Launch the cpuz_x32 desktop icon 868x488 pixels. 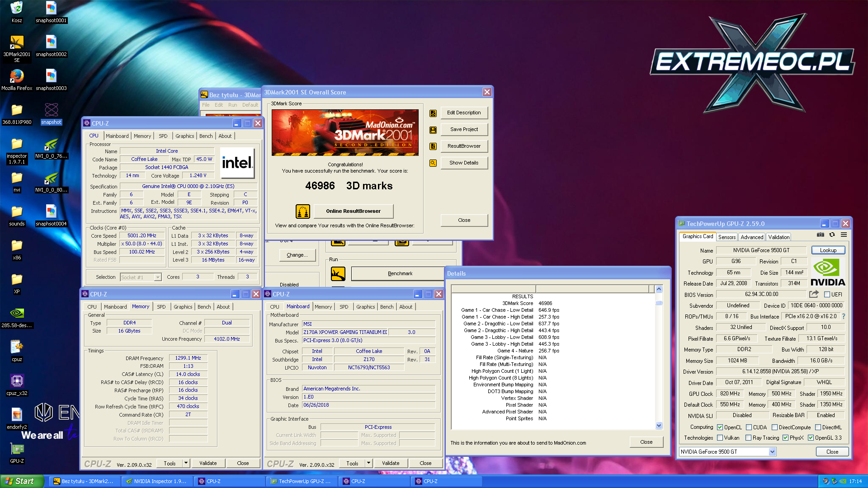pyautogui.click(x=17, y=381)
